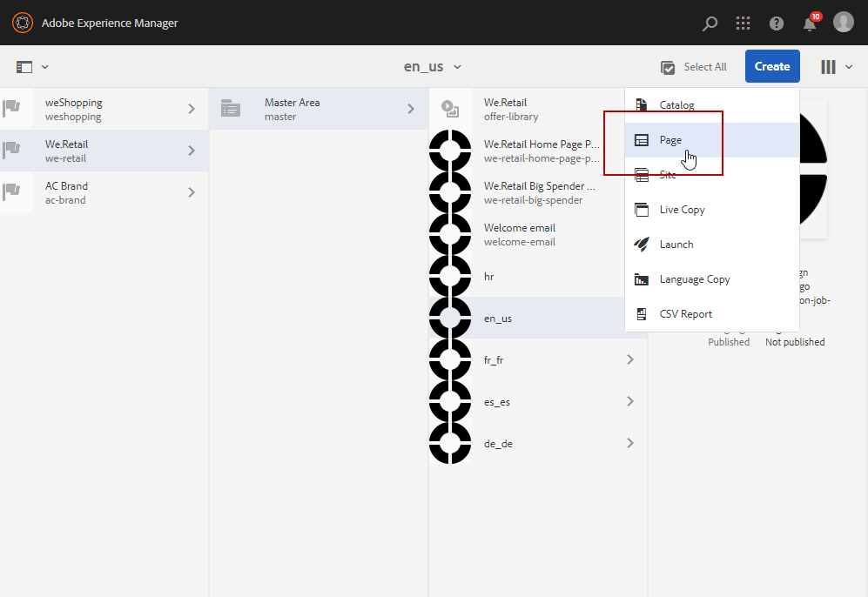Open the search magnifier icon

[x=710, y=23]
